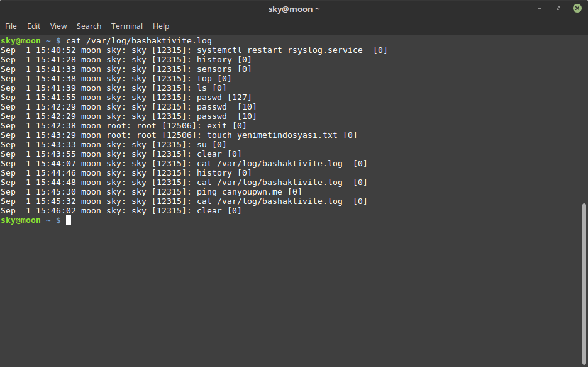Click the 'root [12506]: exit [0]' line
This screenshot has width=588, height=367.
123,126
